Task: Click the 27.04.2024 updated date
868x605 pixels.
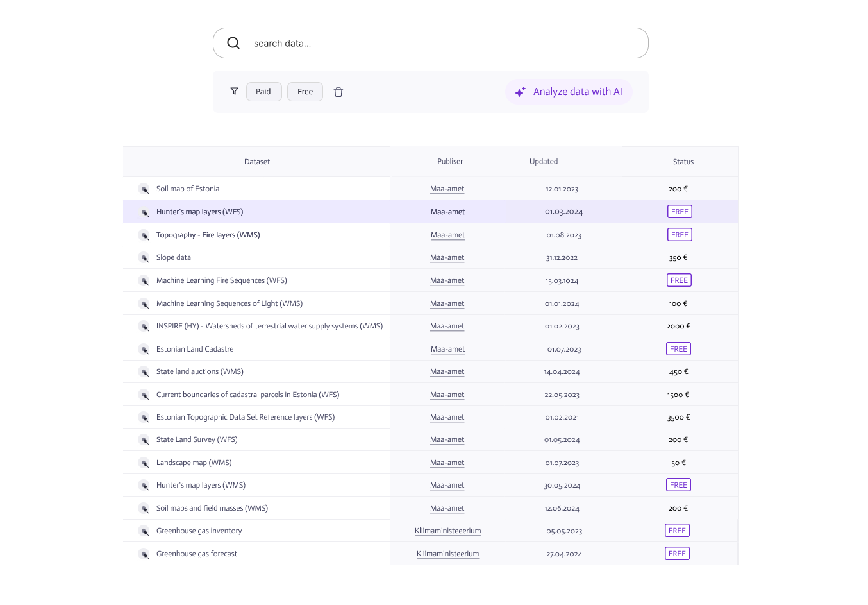Action: 564,554
